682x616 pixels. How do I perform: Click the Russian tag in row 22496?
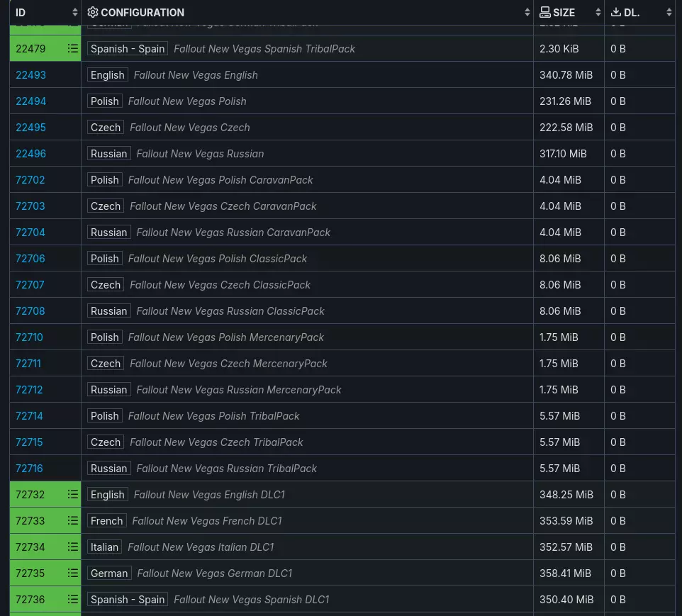pyautogui.click(x=108, y=154)
